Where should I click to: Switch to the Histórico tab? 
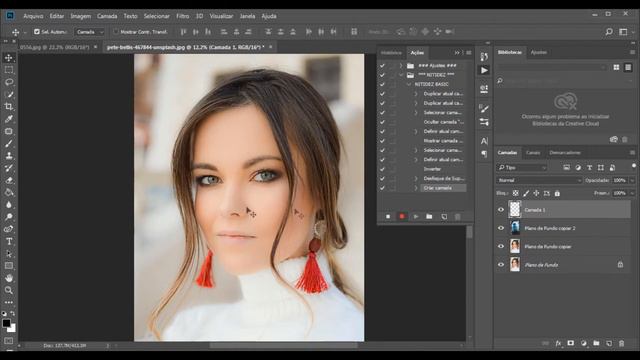(391, 53)
